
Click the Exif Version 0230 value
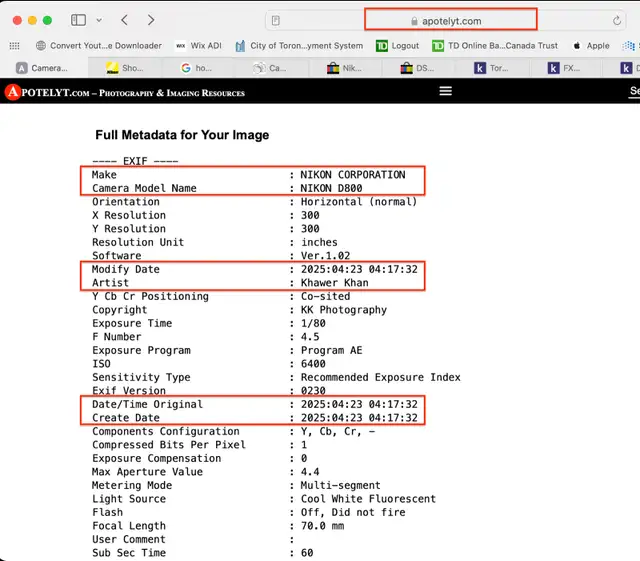(313, 391)
